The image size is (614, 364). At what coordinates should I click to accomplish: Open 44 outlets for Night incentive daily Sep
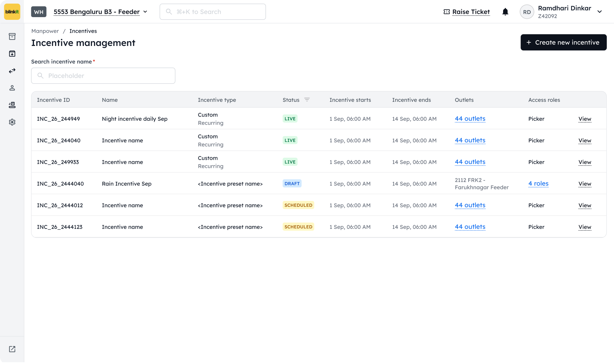[x=470, y=119]
